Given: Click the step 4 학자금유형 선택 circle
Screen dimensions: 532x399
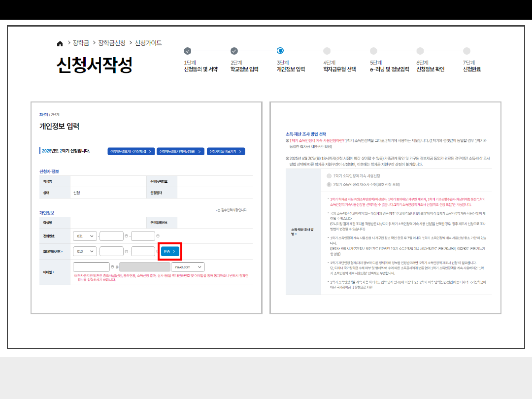Looking at the screenshot, I should [x=327, y=51].
